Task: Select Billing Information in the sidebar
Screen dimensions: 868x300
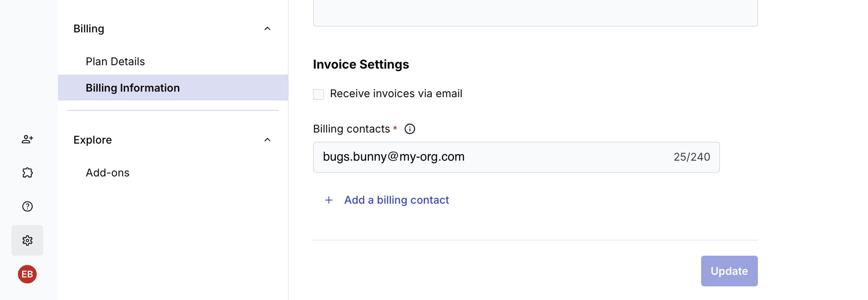Action: (133, 88)
